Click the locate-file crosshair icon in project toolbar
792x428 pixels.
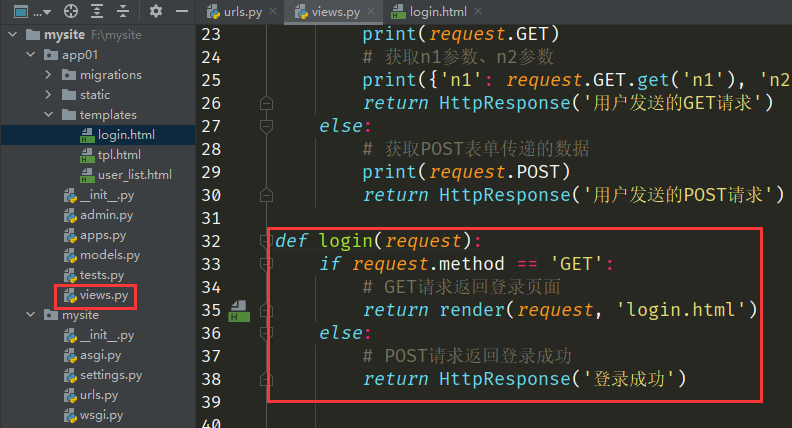point(70,12)
